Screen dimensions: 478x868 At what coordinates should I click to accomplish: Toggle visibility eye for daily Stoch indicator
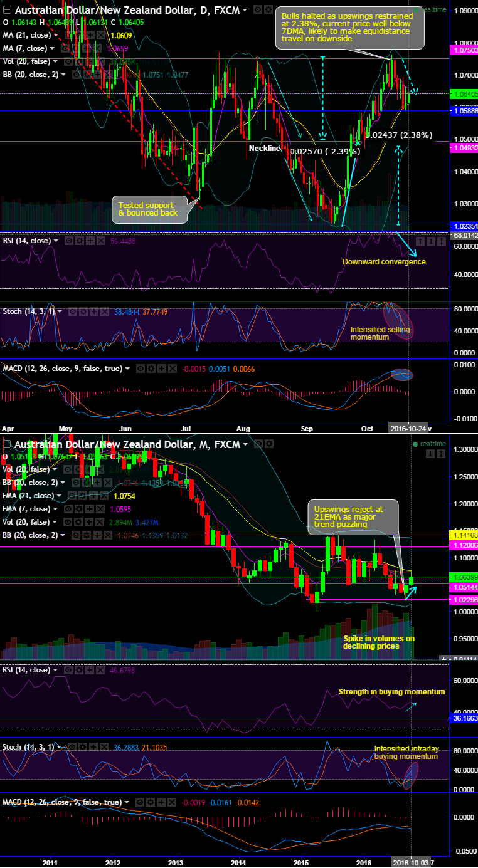pos(72,311)
